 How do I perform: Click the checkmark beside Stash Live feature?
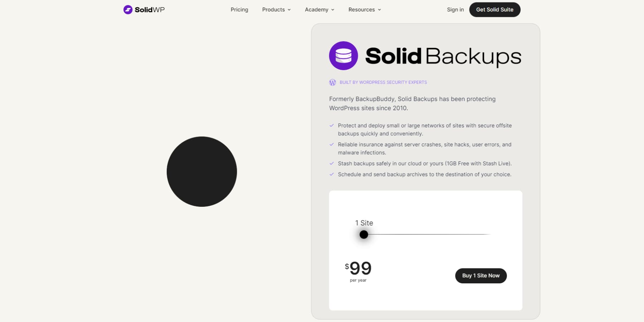[332, 164]
